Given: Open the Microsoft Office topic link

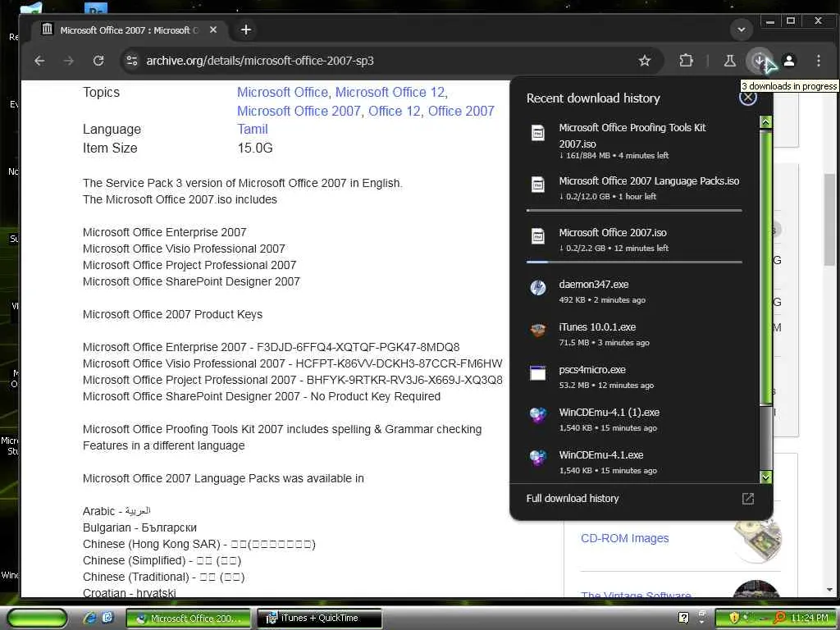Looking at the screenshot, I should tap(282, 92).
